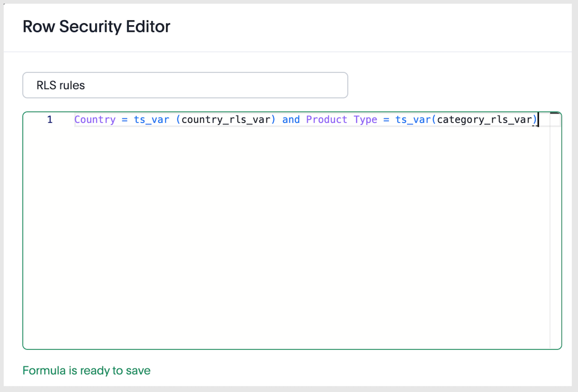
Task: Click the first ts_var function in the formula
Action: (151, 119)
